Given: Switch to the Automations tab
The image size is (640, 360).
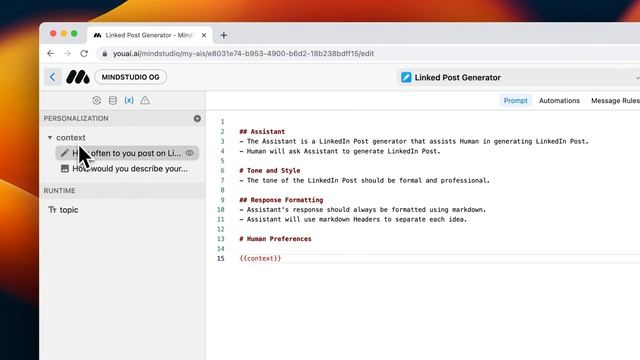Looking at the screenshot, I should 559,100.
